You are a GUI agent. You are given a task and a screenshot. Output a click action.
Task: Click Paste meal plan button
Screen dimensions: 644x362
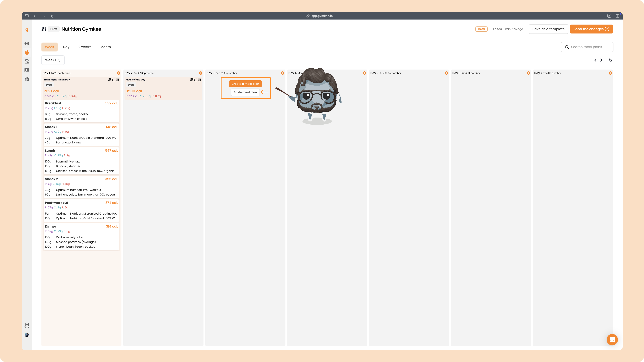[245, 92]
